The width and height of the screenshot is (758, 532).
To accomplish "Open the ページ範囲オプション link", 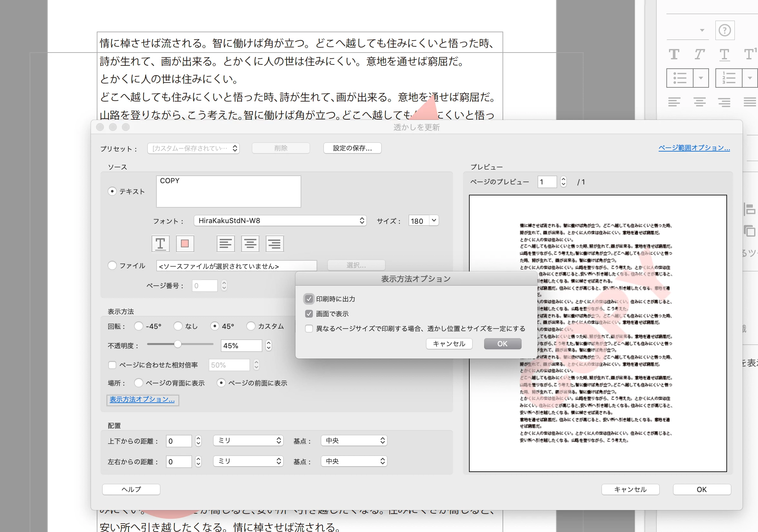I will (x=694, y=148).
